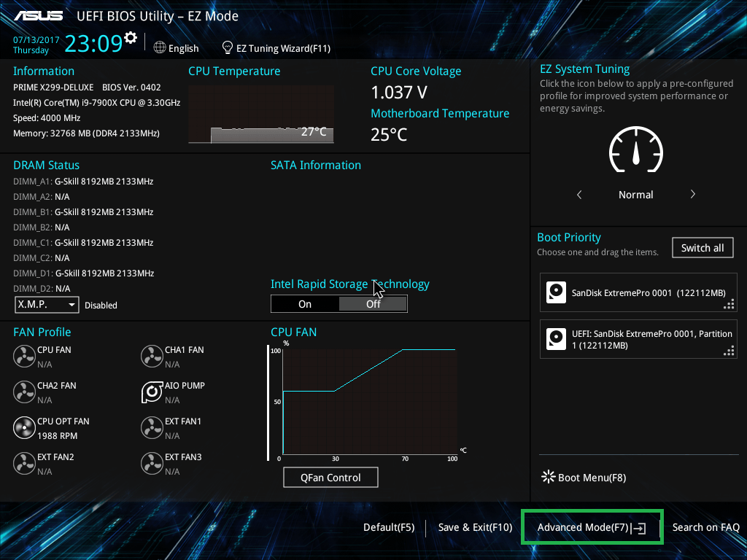Click the DIMM_D2 N/A row
The height and width of the screenshot is (560, 747).
click(x=42, y=288)
